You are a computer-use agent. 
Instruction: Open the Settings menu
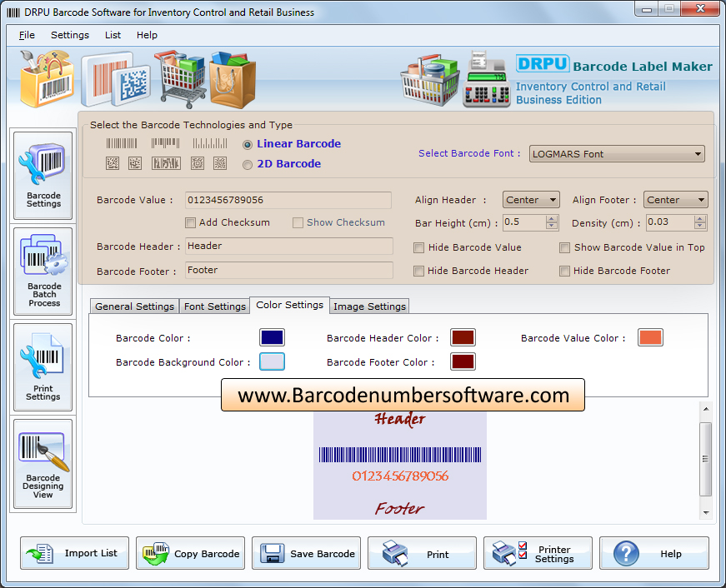point(70,35)
